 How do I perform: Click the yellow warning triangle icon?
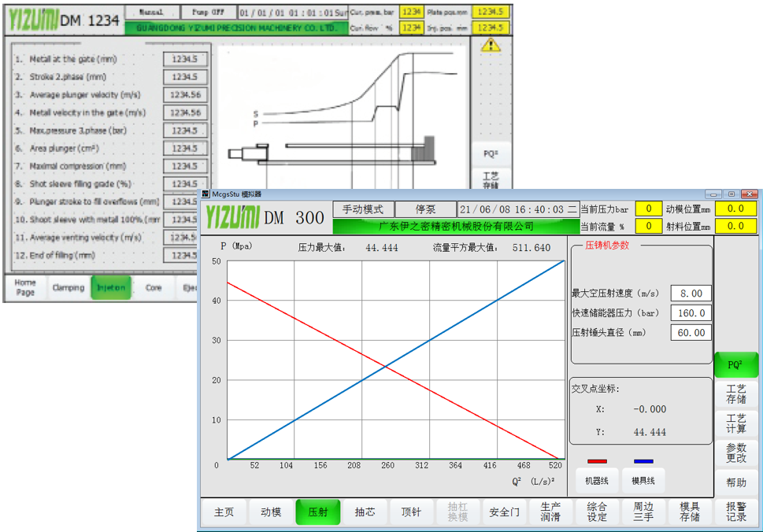(491, 45)
